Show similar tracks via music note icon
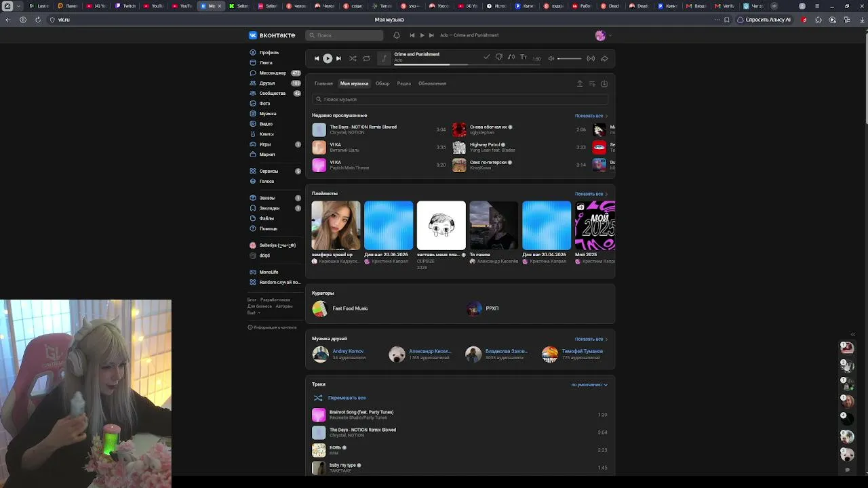This screenshot has height=488, width=868. tap(511, 58)
